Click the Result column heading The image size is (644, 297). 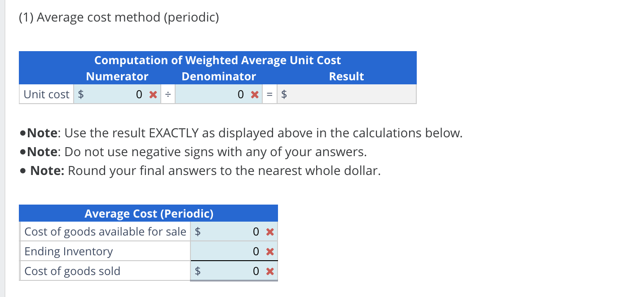tap(346, 76)
